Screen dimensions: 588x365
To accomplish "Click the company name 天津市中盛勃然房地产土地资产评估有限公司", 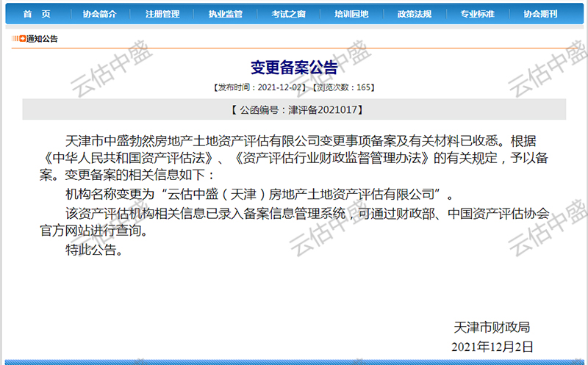I will (193, 141).
